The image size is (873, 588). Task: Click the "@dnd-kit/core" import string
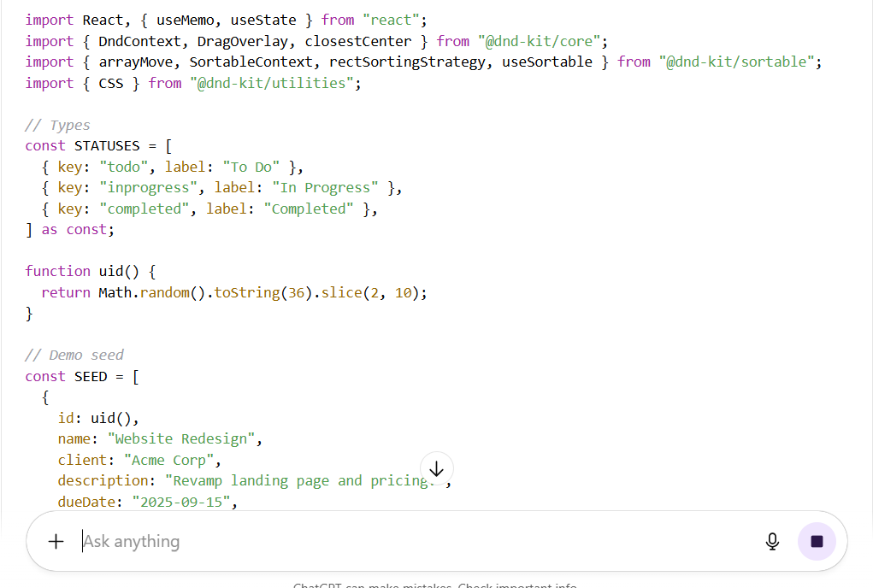(x=539, y=41)
